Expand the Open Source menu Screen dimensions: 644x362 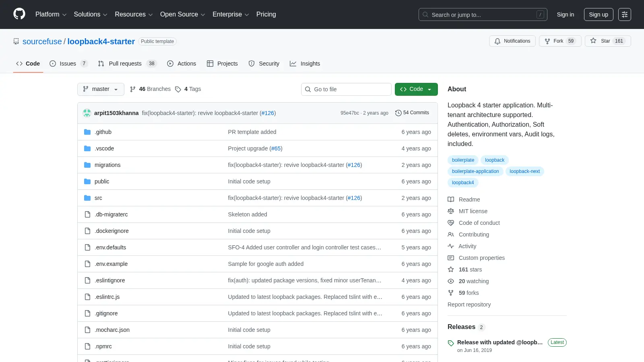tap(182, 14)
